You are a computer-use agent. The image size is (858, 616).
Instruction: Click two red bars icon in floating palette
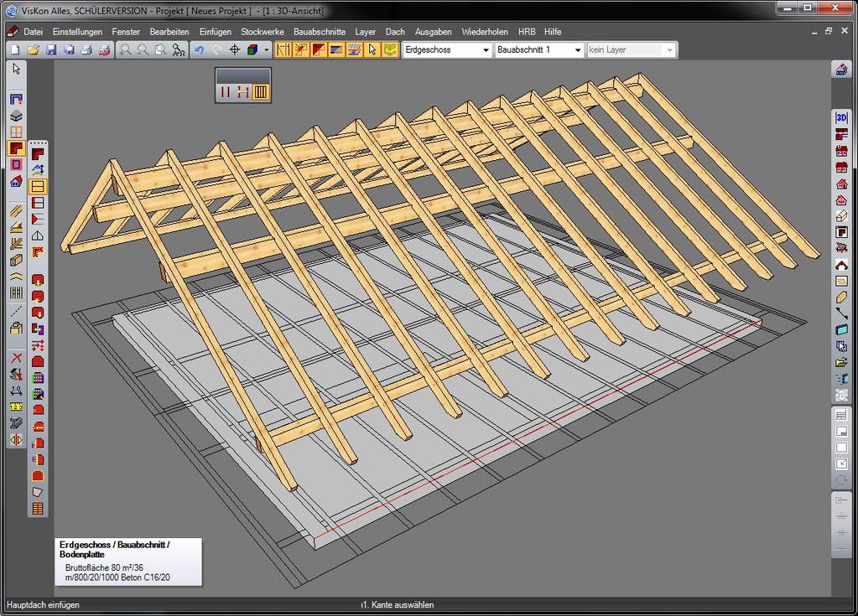coord(225,92)
